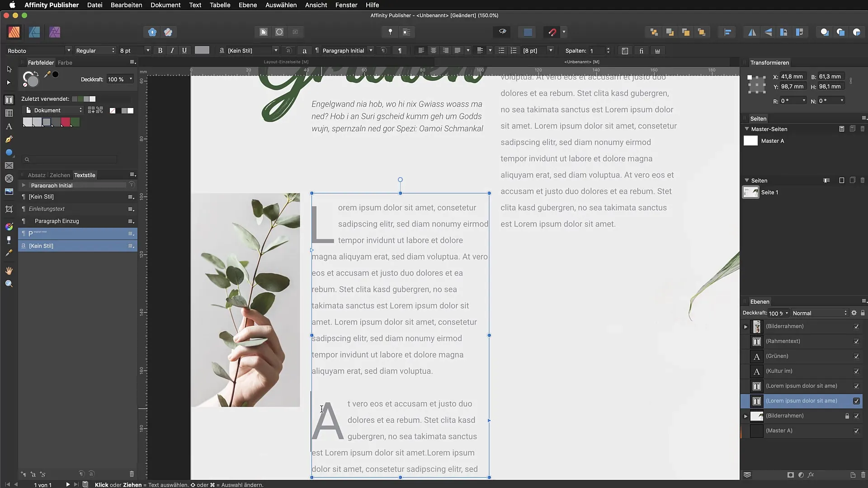Open the Regular font style dropdown
The height and width of the screenshot is (488, 868).
pos(95,51)
